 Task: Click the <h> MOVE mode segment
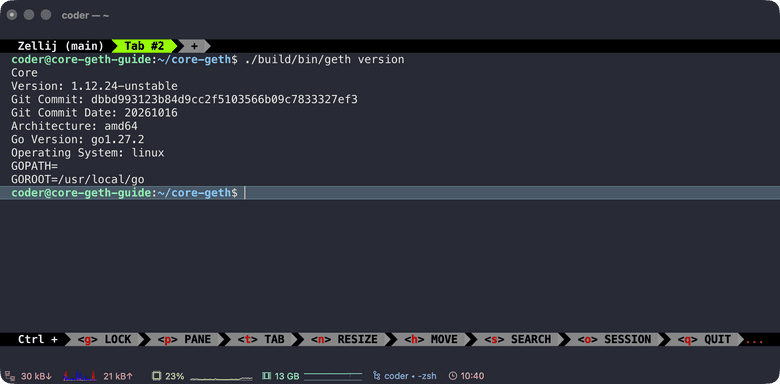coord(431,339)
